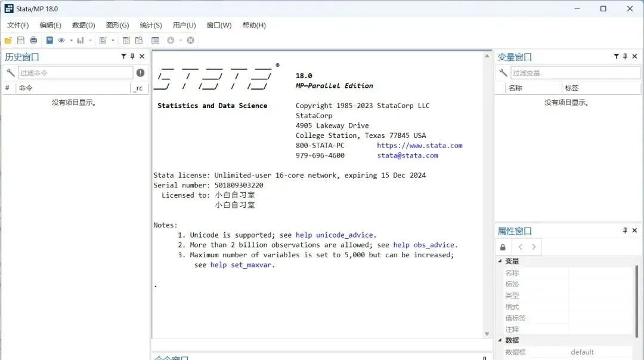Open the help set_maxvar link
This screenshot has width=644, height=360.
coord(241,264)
